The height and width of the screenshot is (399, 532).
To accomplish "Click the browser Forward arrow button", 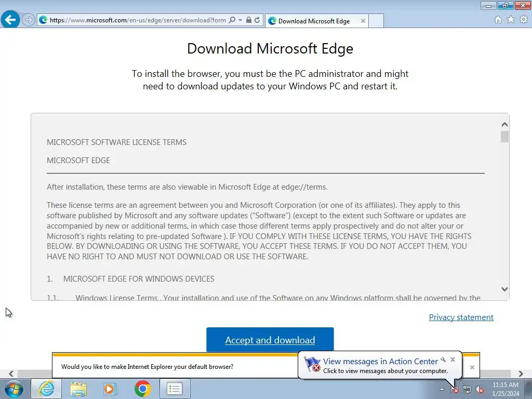I will click(x=29, y=20).
